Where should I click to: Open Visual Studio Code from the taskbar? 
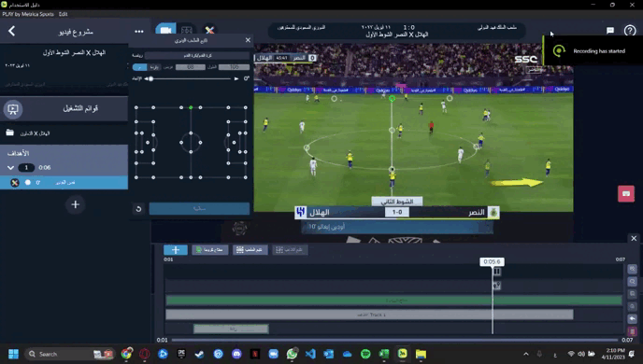coord(310,354)
